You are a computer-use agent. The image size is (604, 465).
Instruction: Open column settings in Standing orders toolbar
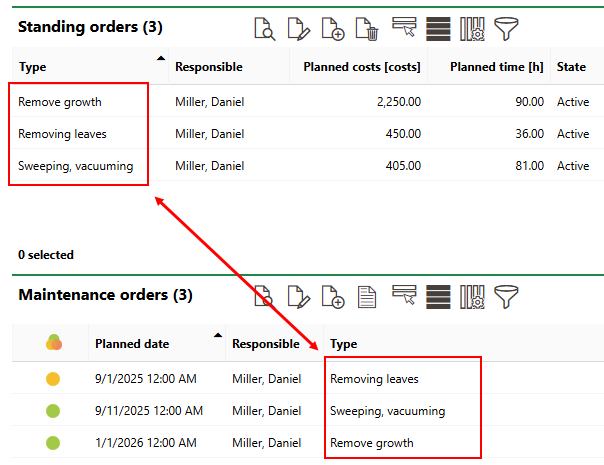pos(472,29)
